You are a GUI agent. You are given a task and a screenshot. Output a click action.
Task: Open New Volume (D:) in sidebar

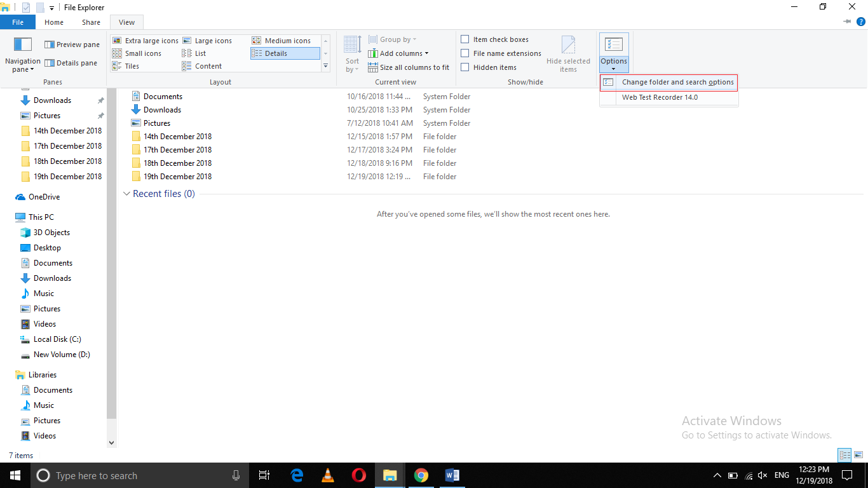(62, 355)
